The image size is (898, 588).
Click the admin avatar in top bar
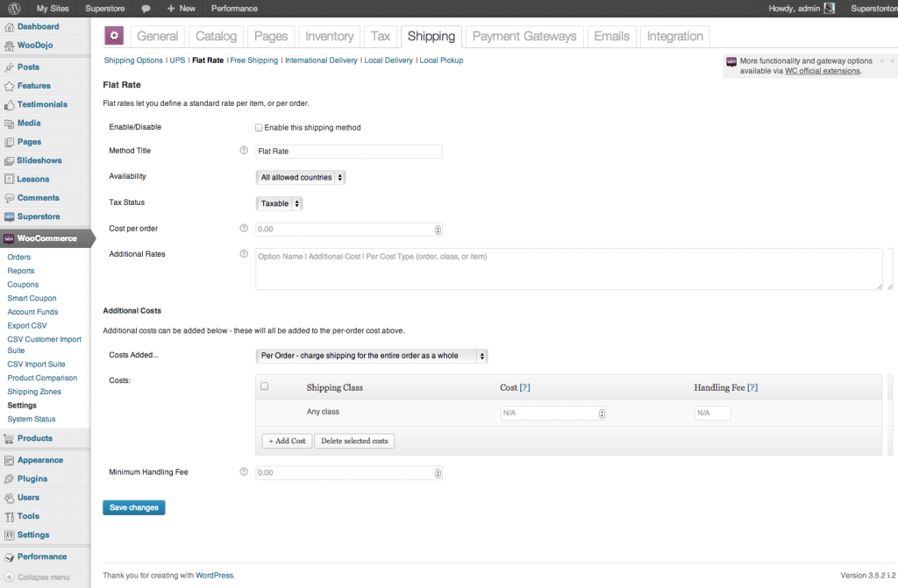tap(830, 8)
